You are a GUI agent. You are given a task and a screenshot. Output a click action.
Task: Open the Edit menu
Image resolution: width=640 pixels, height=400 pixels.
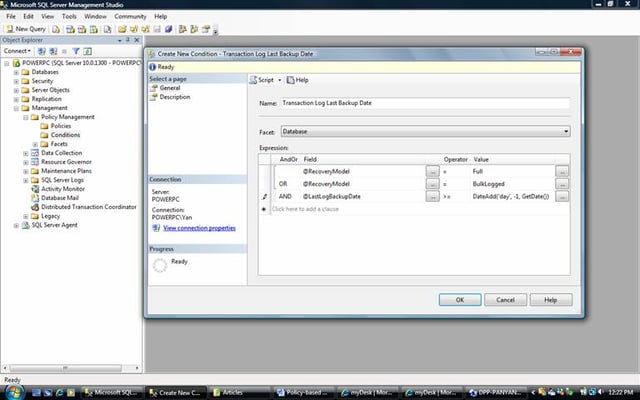coord(28,16)
